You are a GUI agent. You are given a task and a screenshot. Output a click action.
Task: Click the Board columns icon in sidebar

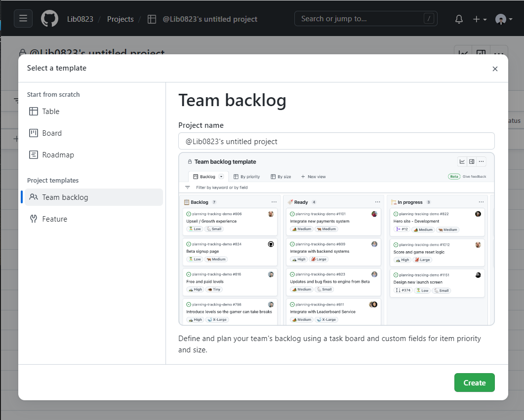coord(34,133)
